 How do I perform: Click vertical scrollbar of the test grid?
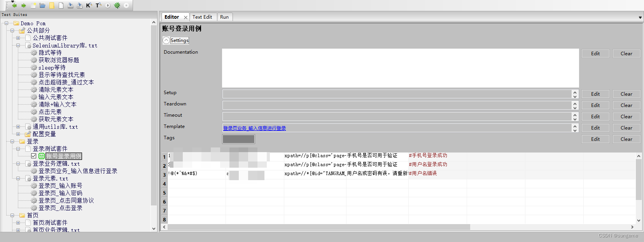(639, 179)
